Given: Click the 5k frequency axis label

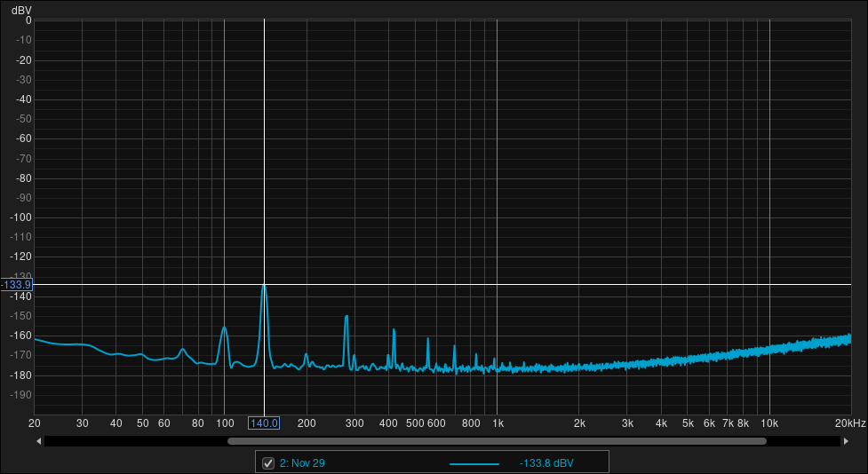Looking at the screenshot, I should (688, 423).
